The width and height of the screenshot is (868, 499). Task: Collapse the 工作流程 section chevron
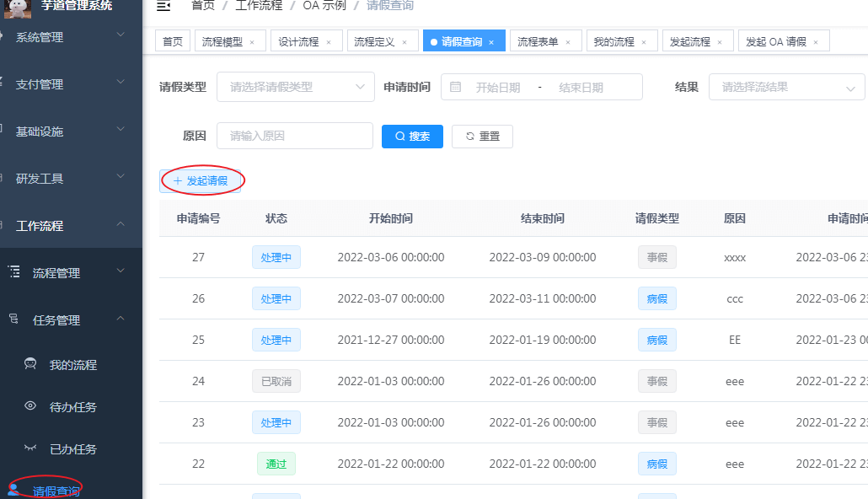(121, 225)
